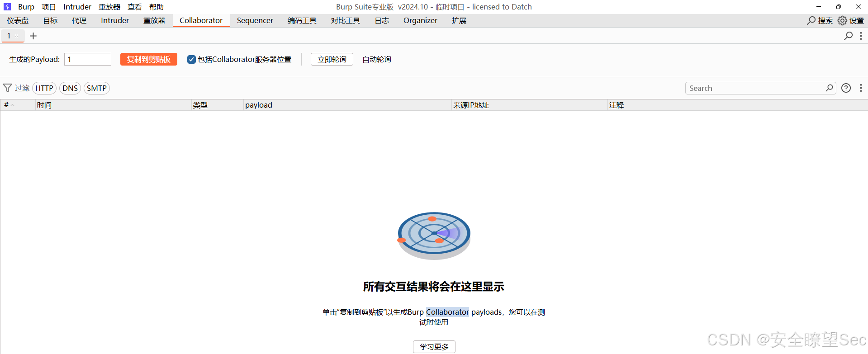Switch to the Intruder tool tab

[115, 20]
